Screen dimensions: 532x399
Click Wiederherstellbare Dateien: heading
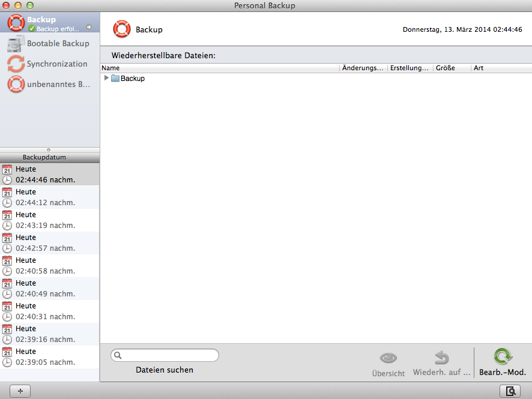(163, 55)
